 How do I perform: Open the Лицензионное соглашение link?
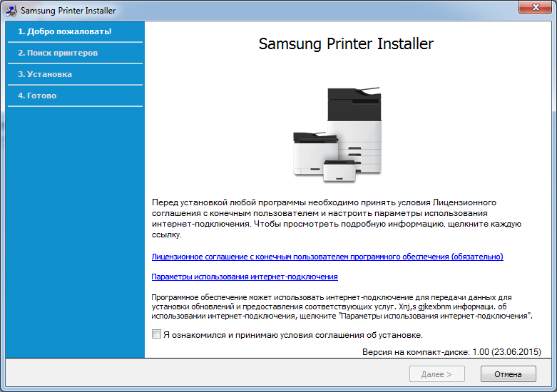327,257
